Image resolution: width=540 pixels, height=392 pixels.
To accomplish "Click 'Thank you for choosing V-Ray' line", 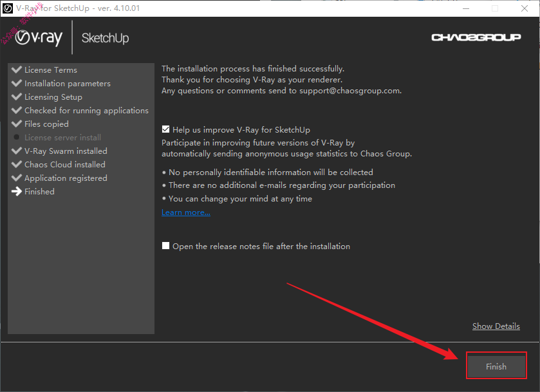I will pos(252,80).
